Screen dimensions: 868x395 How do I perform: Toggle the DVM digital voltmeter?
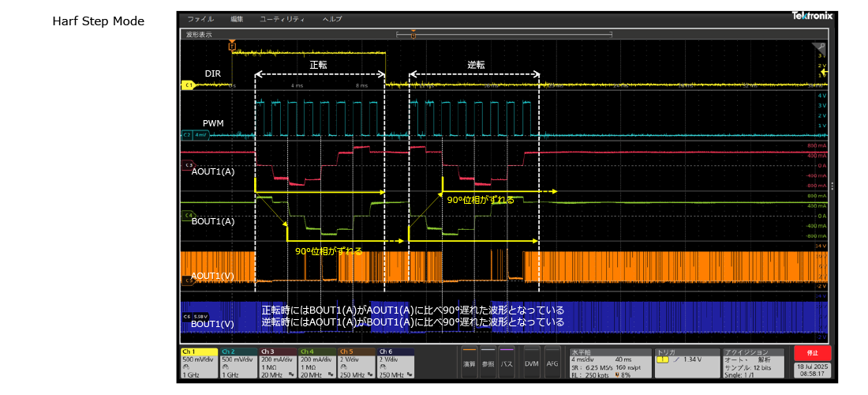(x=531, y=362)
